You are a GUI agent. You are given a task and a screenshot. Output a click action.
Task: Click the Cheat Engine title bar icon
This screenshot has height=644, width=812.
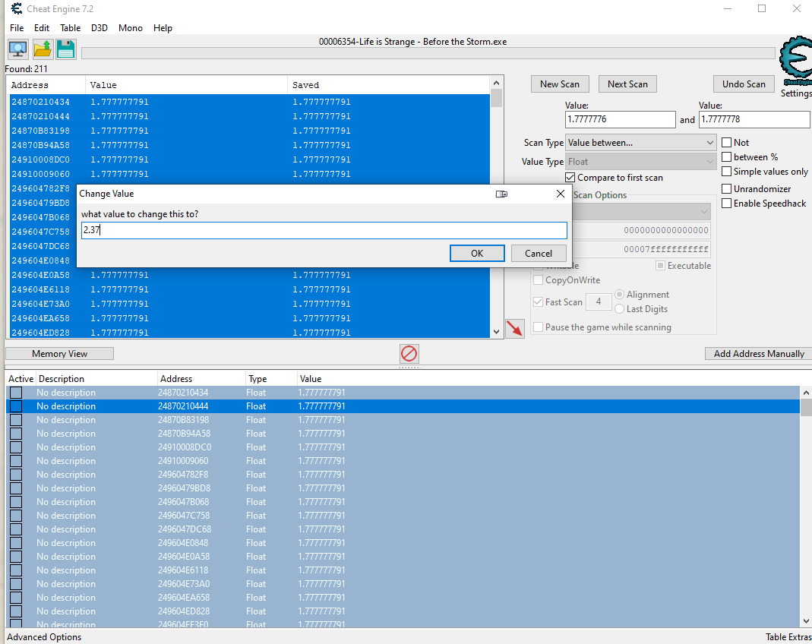pos(17,9)
